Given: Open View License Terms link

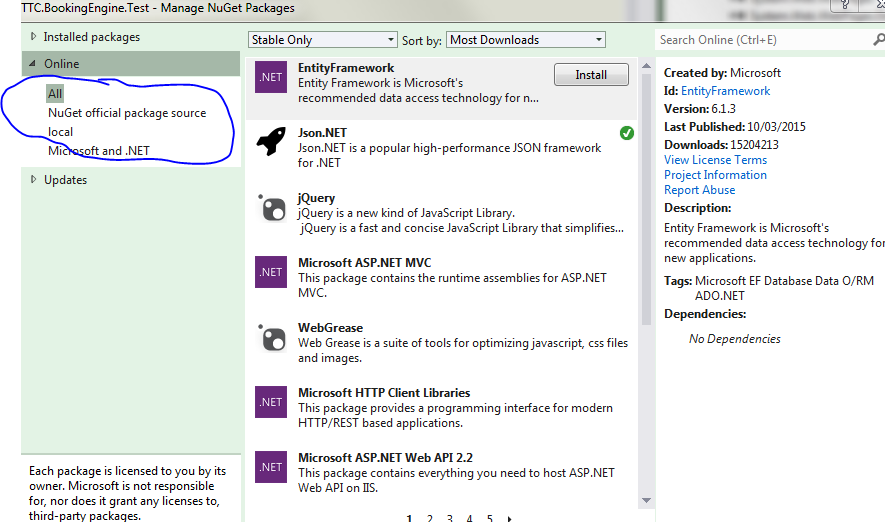Looking at the screenshot, I should pos(715,160).
